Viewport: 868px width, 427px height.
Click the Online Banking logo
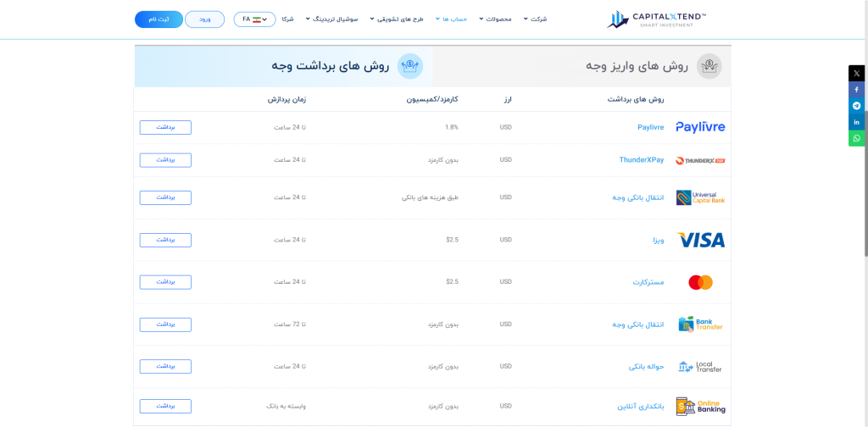(x=700, y=407)
